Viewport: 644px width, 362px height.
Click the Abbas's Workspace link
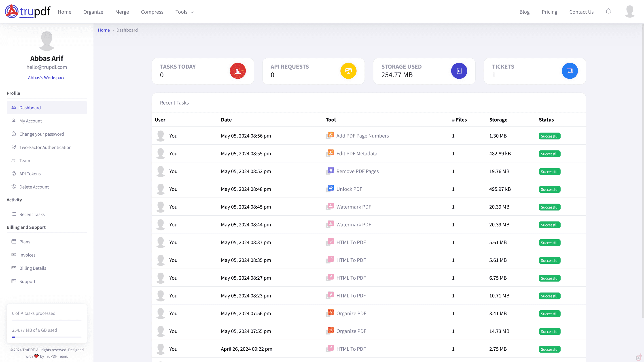pyautogui.click(x=47, y=78)
